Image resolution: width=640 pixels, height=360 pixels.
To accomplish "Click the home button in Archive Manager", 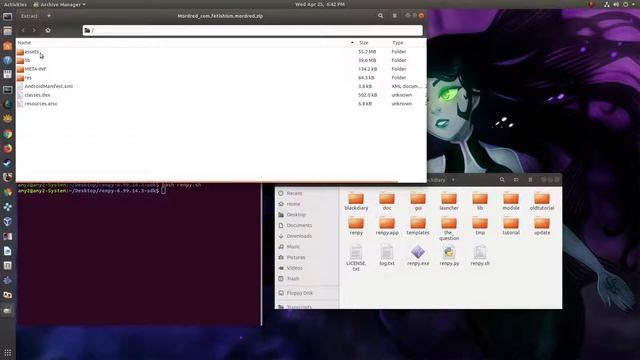I will tap(48, 30).
